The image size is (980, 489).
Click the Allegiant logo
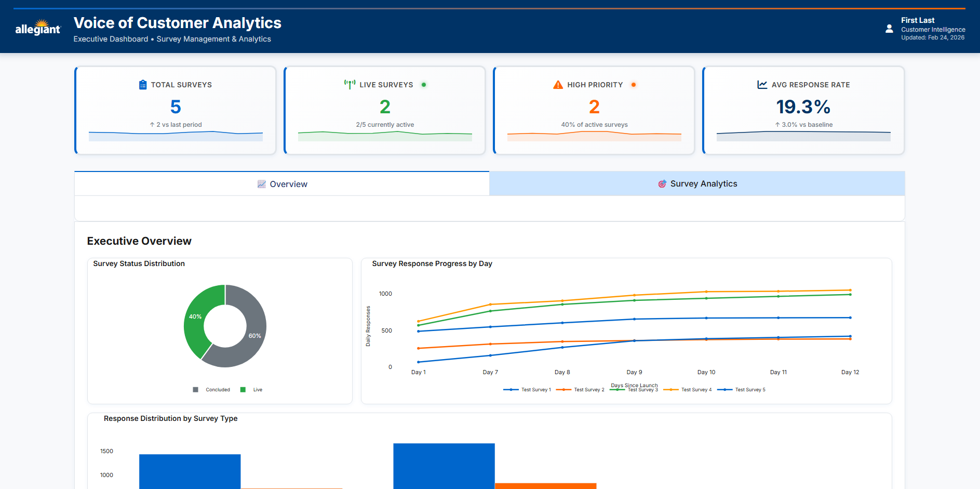[x=38, y=28]
